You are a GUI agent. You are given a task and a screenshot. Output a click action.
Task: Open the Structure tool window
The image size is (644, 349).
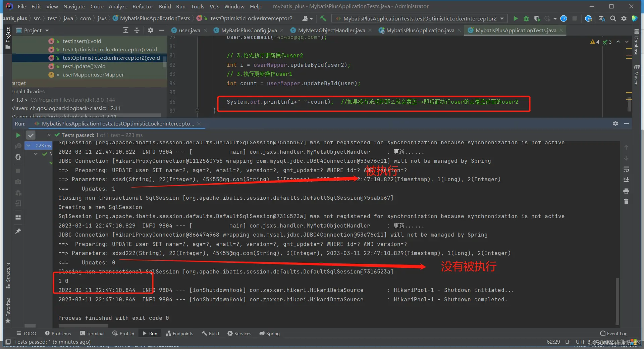click(x=8, y=275)
